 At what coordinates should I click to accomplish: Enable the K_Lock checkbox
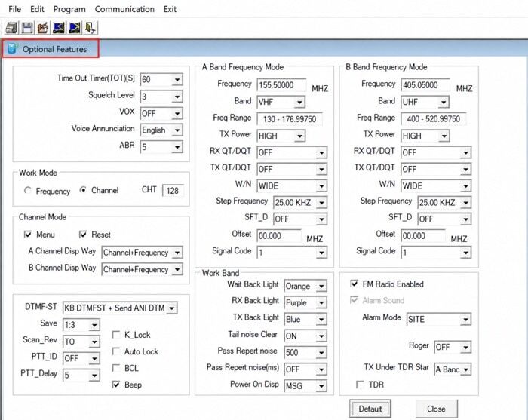tap(116, 334)
